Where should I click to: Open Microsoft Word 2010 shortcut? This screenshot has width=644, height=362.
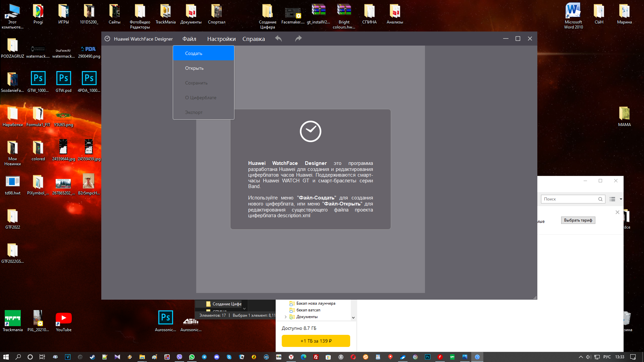coord(573,16)
